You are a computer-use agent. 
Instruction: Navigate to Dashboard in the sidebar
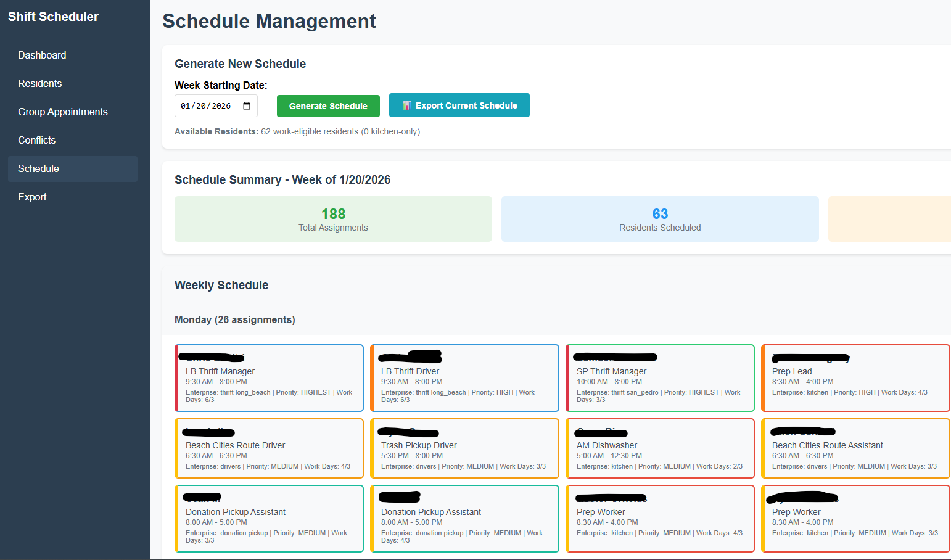[42, 55]
